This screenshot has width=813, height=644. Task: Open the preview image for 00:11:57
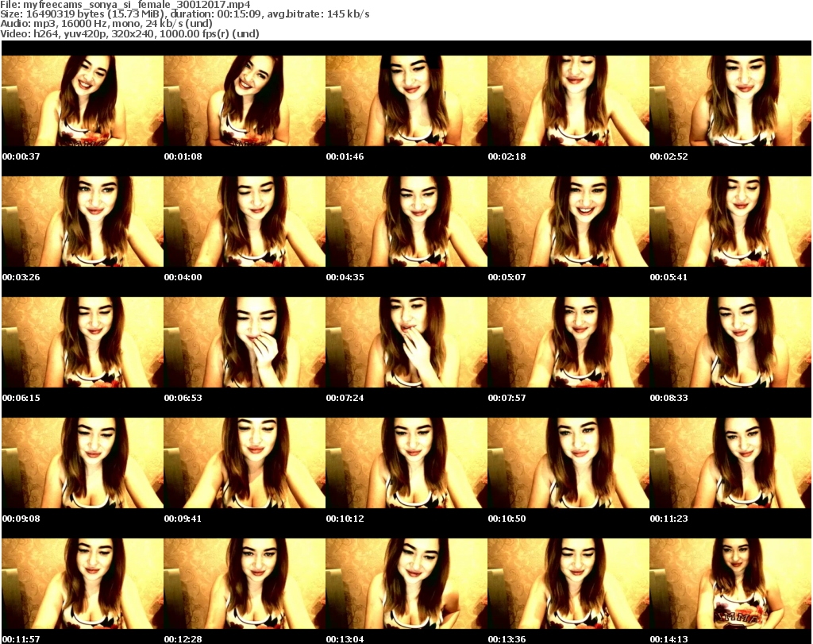point(83,584)
